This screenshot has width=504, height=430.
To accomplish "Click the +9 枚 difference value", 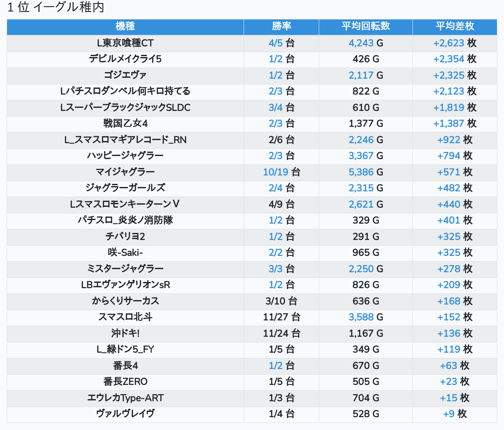I will 455,414.
